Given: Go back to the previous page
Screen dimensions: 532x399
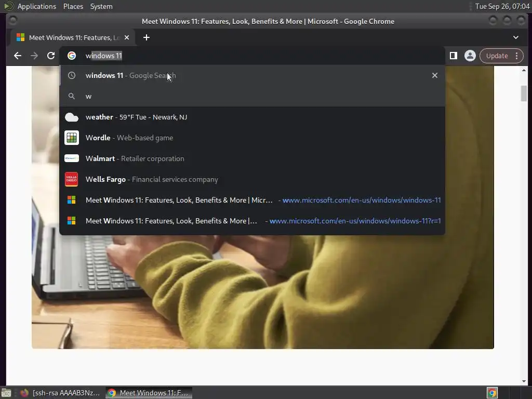Looking at the screenshot, I should (18, 56).
